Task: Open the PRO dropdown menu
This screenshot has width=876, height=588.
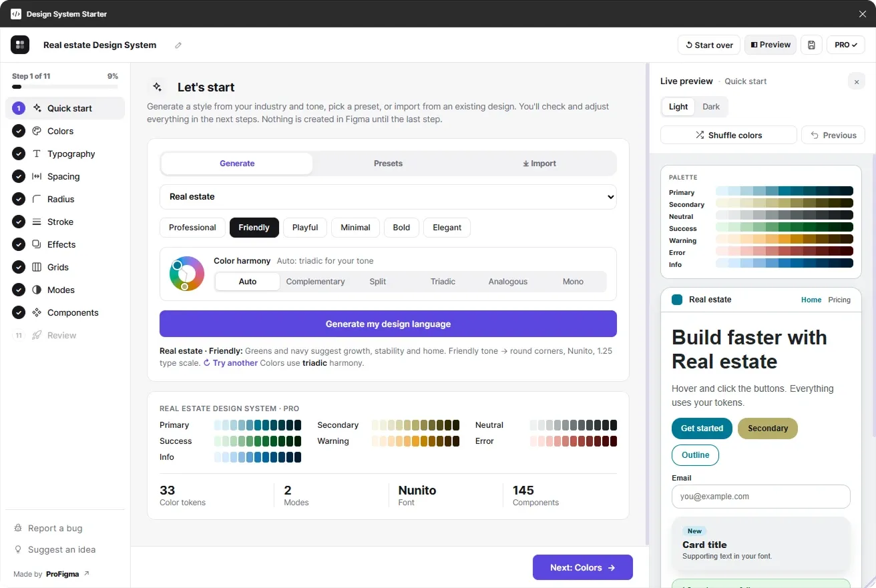Action: coord(846,45)
